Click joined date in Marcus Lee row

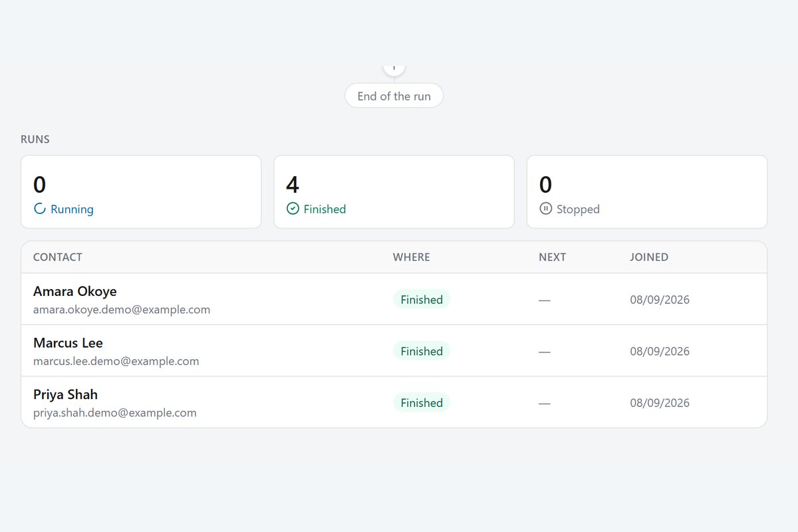pyautogui.click(x=660, y=351)
